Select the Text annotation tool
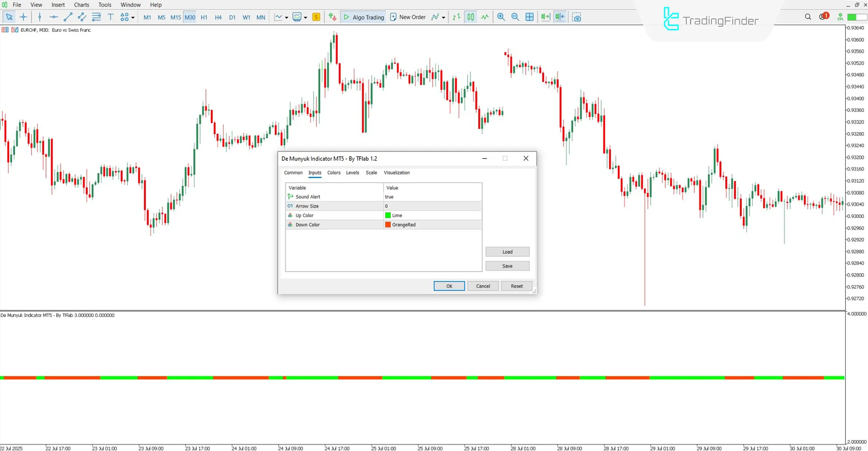Screen dimensions: 868x451 (x=110, y=17)
